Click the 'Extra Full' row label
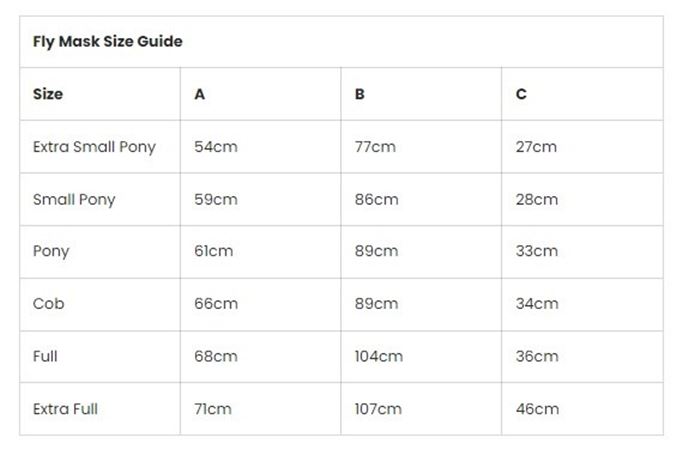The image size is (682, 455). 66,409
